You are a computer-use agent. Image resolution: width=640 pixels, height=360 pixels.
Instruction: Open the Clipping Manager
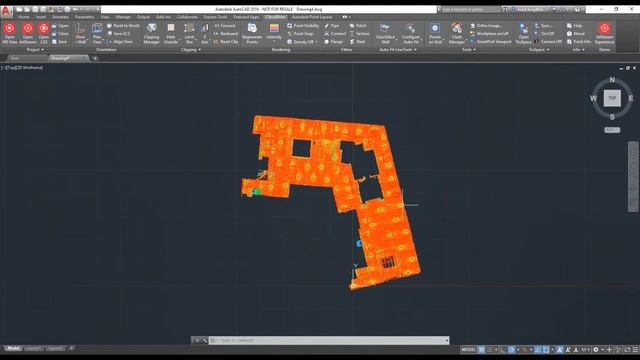pos(151,33)
